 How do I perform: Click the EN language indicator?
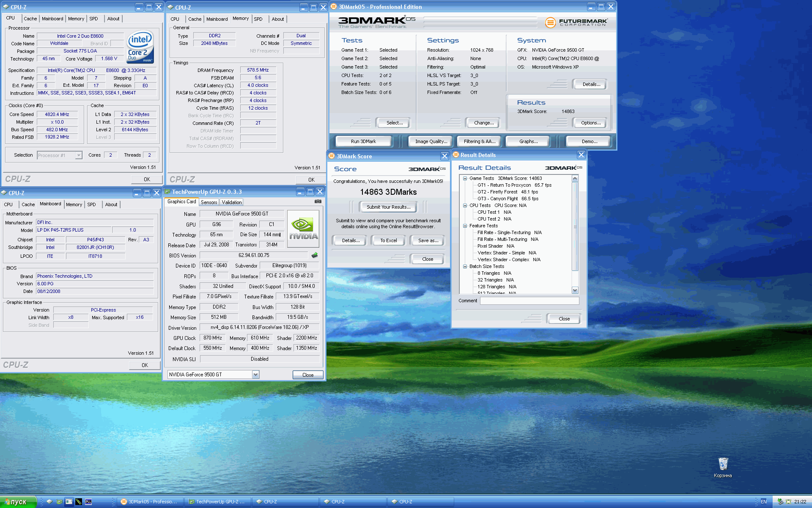point(764,502)
